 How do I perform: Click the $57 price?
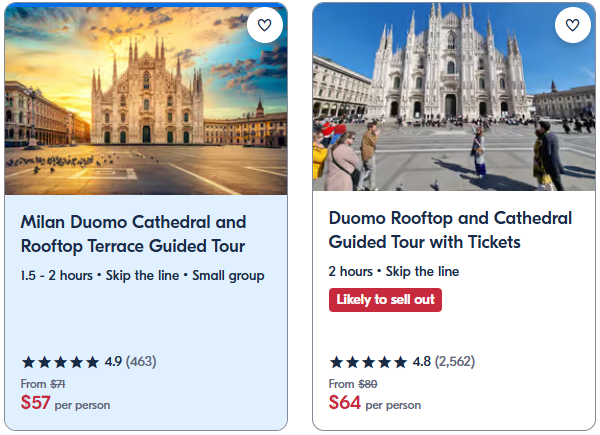(35, 403)
